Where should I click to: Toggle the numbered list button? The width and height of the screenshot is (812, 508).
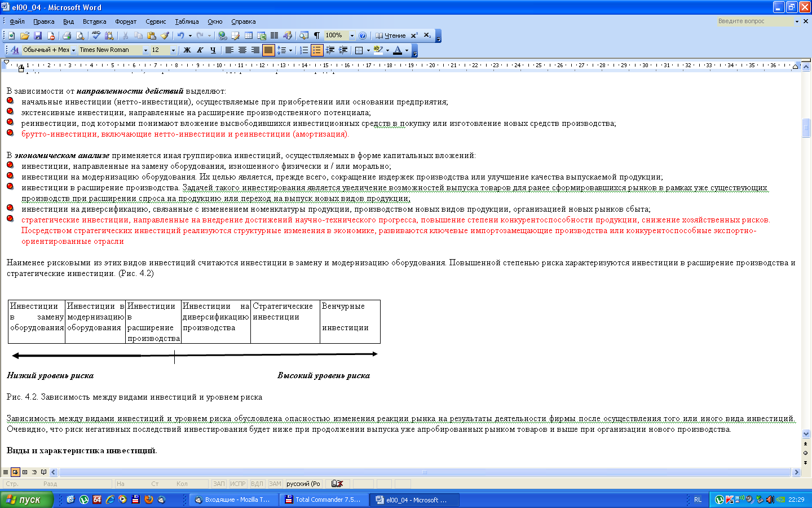304,50
